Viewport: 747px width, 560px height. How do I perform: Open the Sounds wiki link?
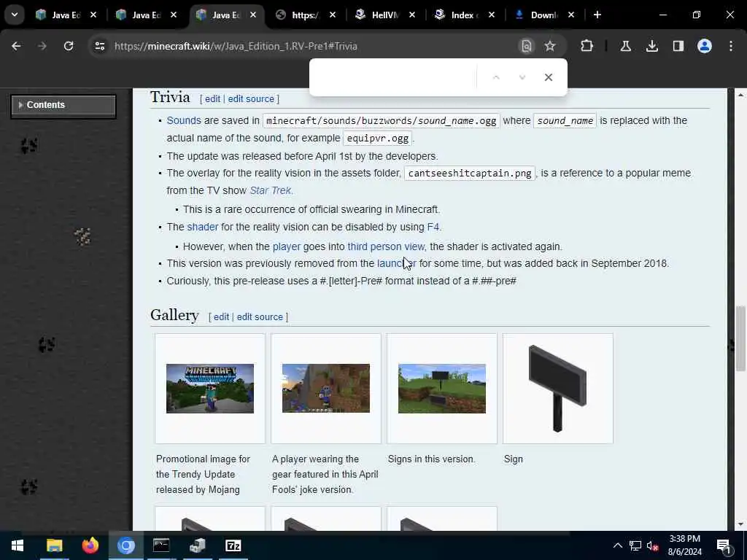point(184,120)
